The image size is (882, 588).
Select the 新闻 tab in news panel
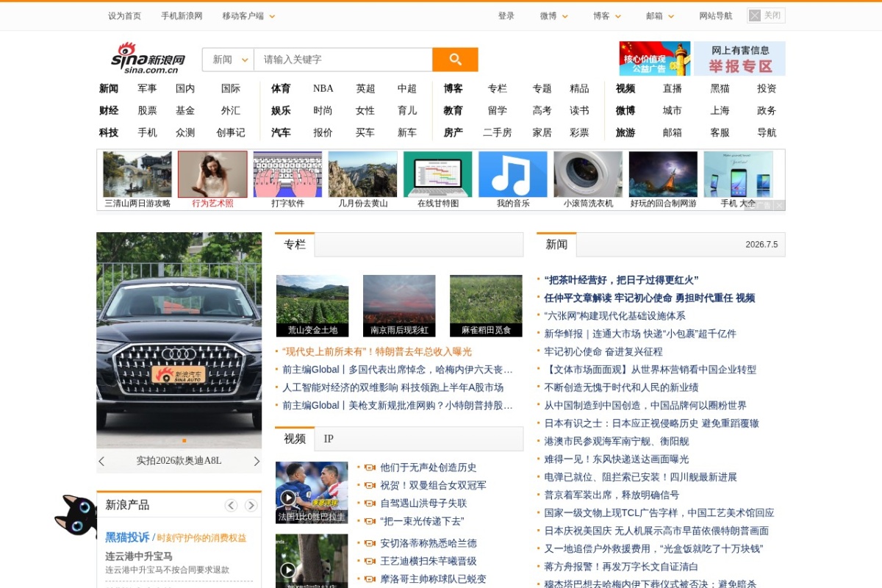pos(556,245)
